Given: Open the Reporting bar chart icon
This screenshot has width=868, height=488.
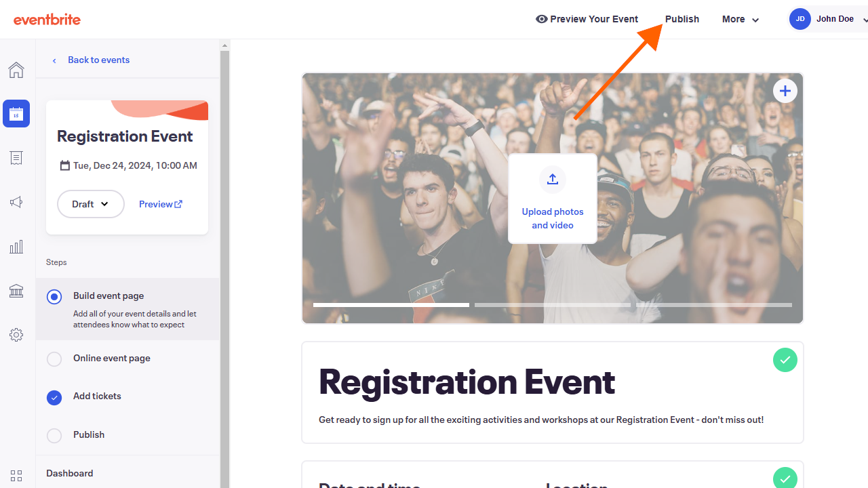Looking at the screenshot, I should pyautogui.click(x=16, y=247).
